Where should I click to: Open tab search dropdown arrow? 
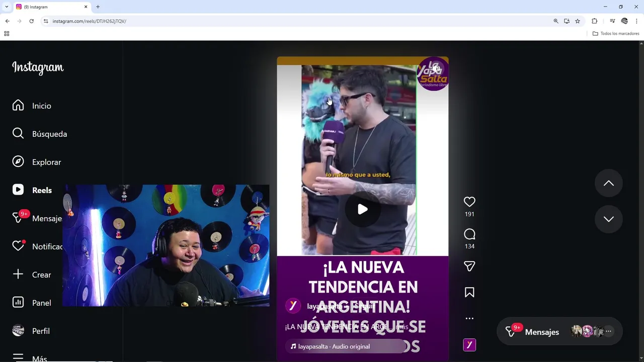point(7,7)
